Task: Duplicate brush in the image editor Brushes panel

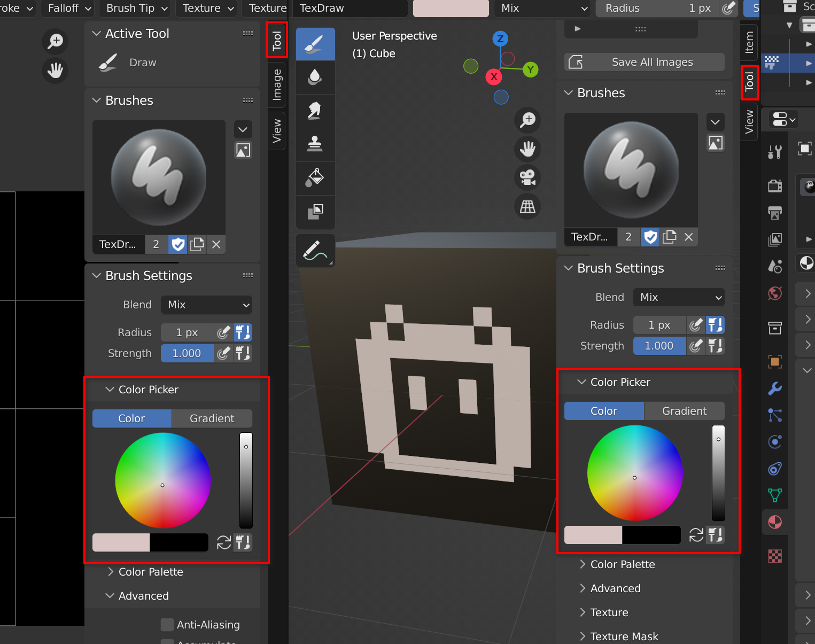Action: 197,244
